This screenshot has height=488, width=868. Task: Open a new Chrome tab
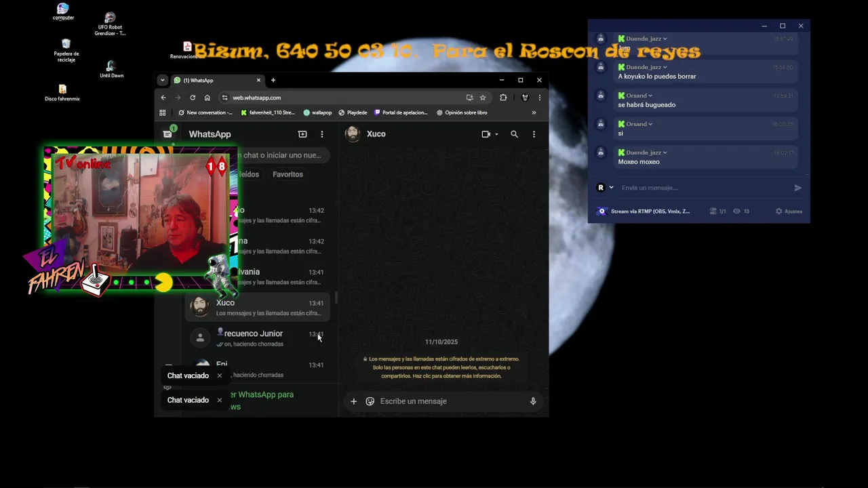tap(273, 80)
